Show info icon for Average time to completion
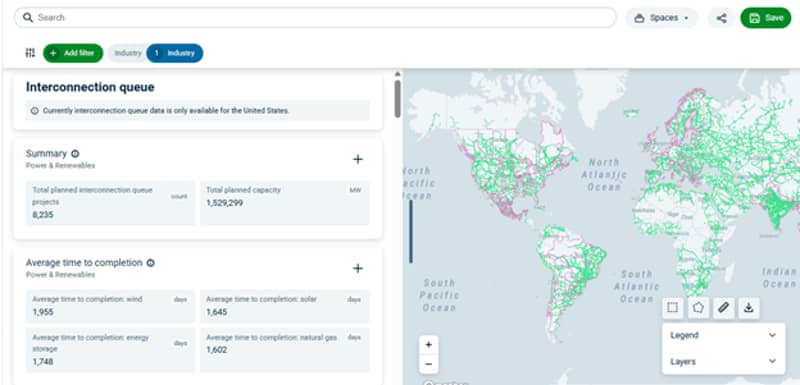The image size is (800, 385). coord(151,263)
